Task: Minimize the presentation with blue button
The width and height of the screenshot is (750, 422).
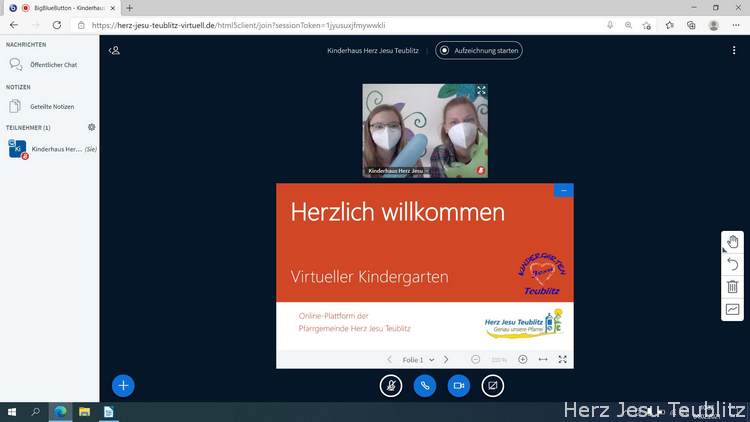Action: click(563, 190)
